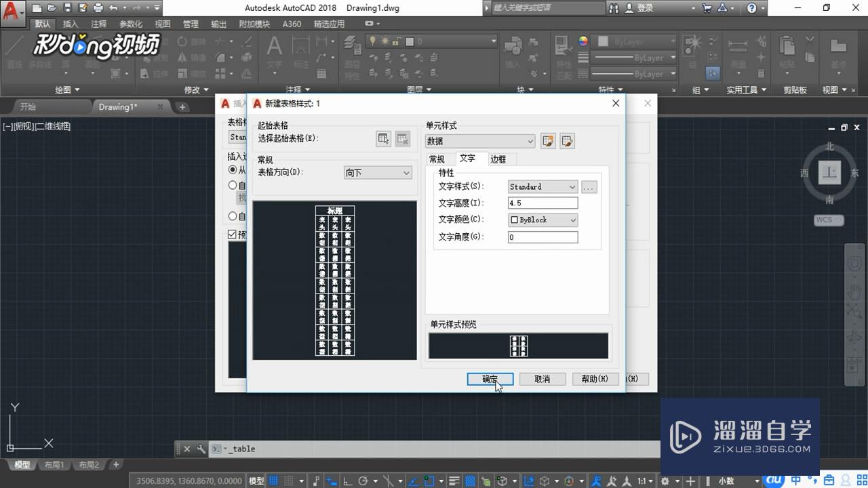Select first radio option in Insert Table dialog

tap(233, 169)
